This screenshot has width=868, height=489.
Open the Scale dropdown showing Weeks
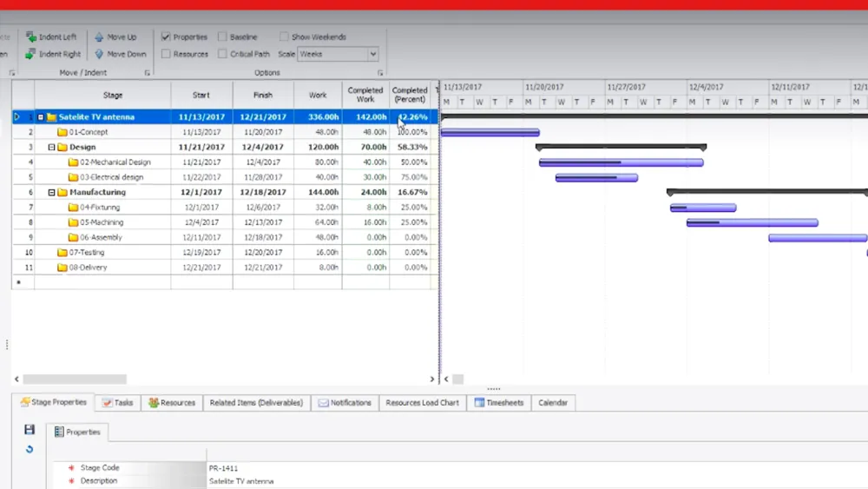(372, 54)
